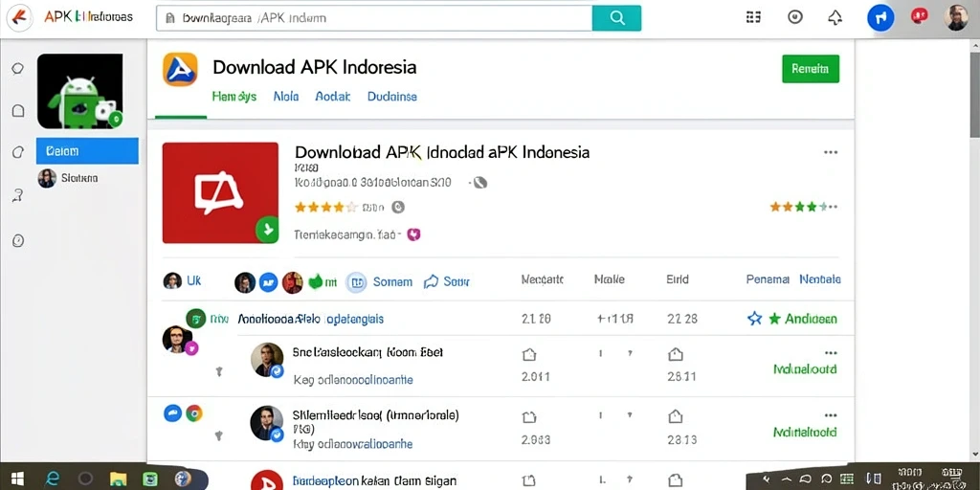Click the red notification badge icon
980x490 pixels.
click(919, 16)
